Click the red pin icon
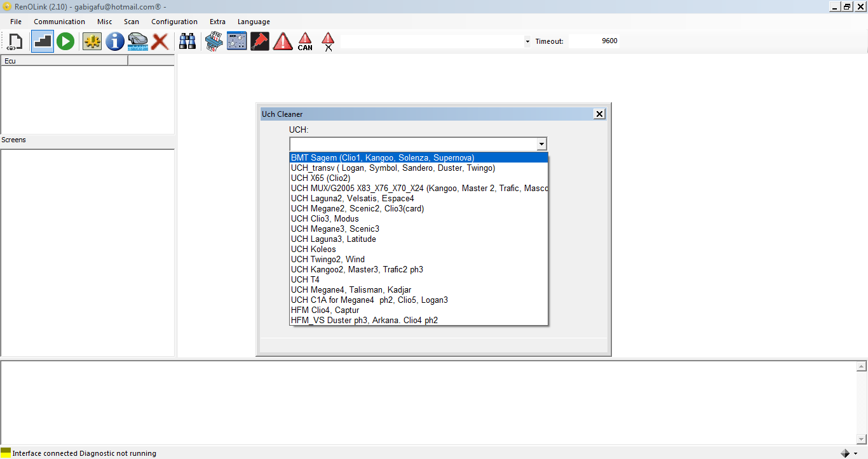 260,41
